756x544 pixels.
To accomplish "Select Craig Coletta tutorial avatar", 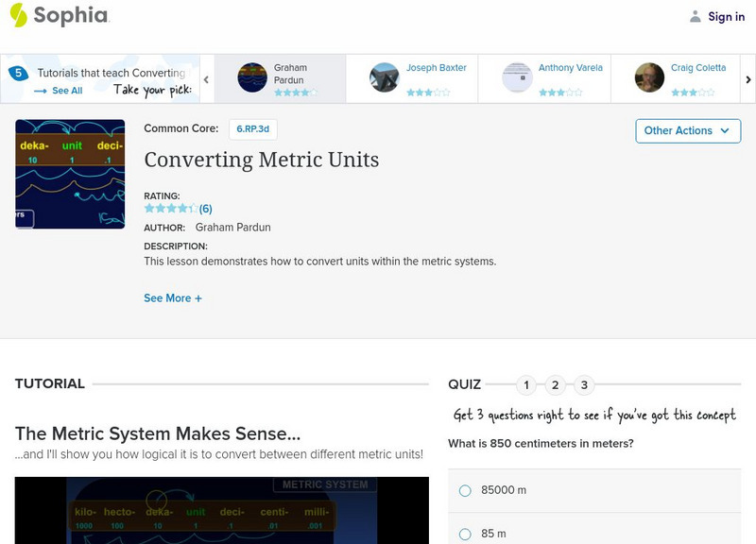I will (649, 77).
